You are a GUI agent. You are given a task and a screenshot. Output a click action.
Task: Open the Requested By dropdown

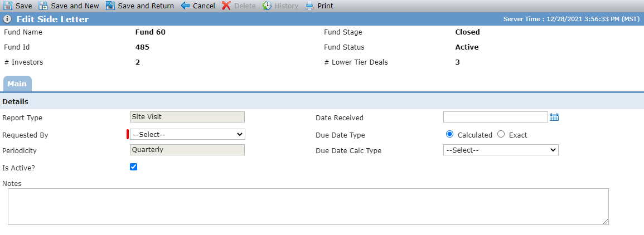pos(187,134)
